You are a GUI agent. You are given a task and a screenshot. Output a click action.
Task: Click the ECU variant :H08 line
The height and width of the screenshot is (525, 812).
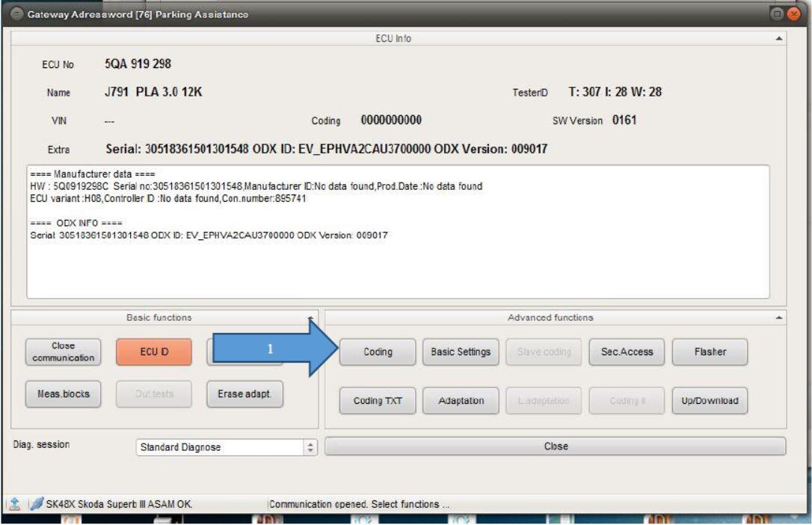pyautogui.click(x=167, y=199)
